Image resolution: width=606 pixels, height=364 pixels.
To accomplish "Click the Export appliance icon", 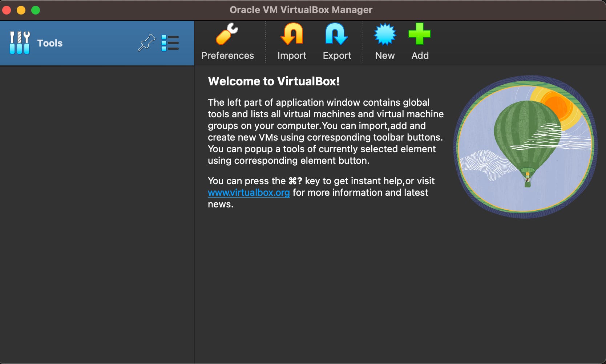I will 337,34.
